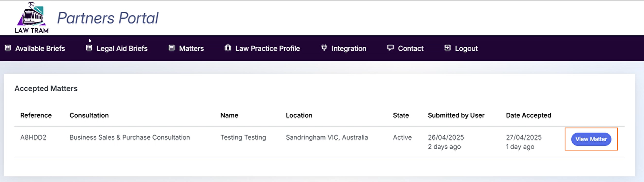Viewport: 644px width, 182px height.
Task: Click the Name column header
Action: click(229, 115)
